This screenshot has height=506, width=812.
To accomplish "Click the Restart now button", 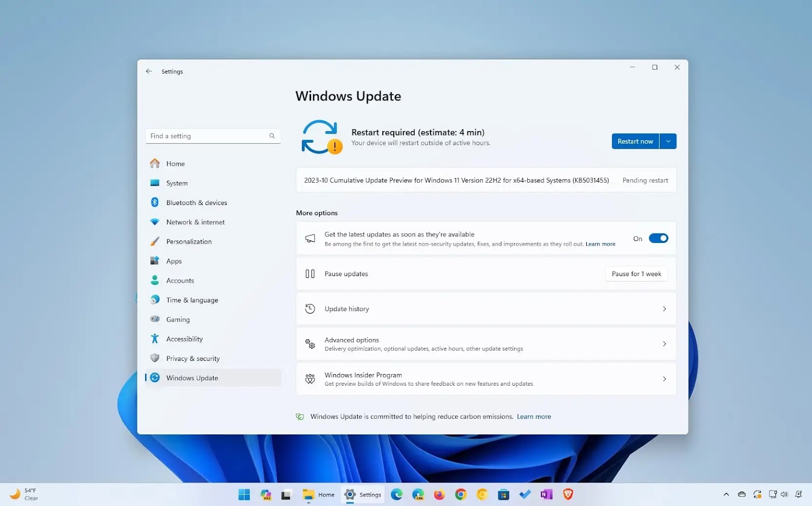I will pyautogui.click(x=635, y=141).
